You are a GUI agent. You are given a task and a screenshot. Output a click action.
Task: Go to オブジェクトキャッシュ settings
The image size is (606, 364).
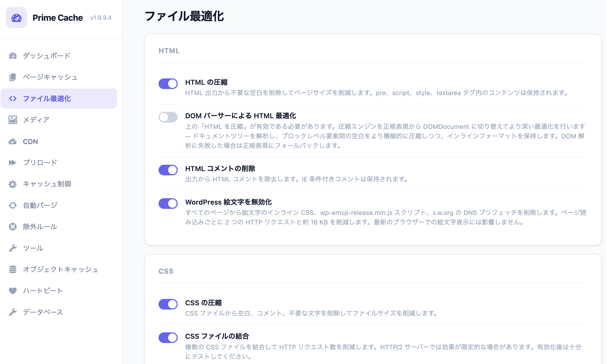(59, 269)
